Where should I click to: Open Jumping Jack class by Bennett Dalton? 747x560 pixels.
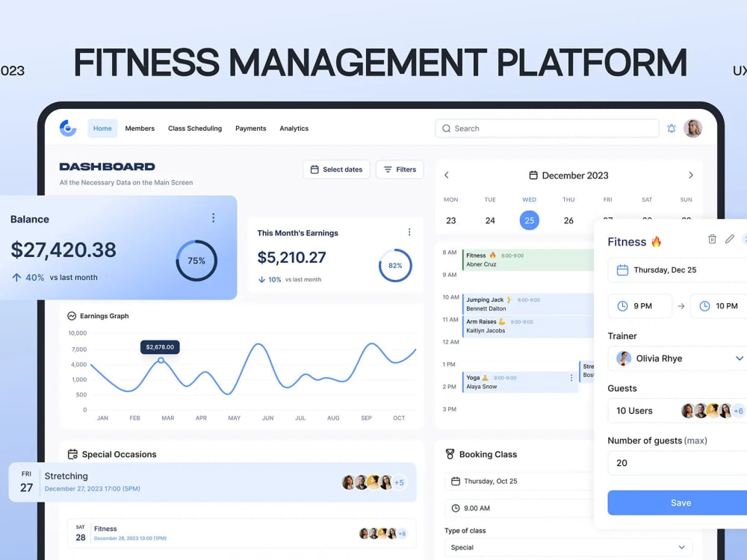(x=528, y=305)
